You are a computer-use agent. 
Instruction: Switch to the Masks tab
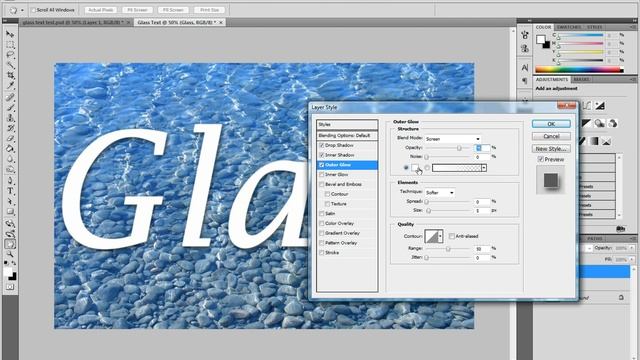click(x=581, y=79)
